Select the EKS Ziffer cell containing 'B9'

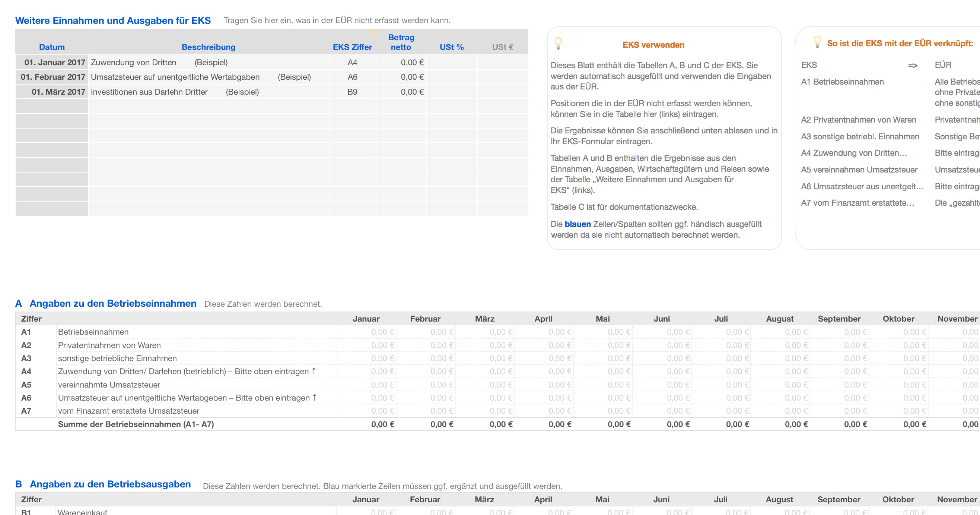[352, 92]
